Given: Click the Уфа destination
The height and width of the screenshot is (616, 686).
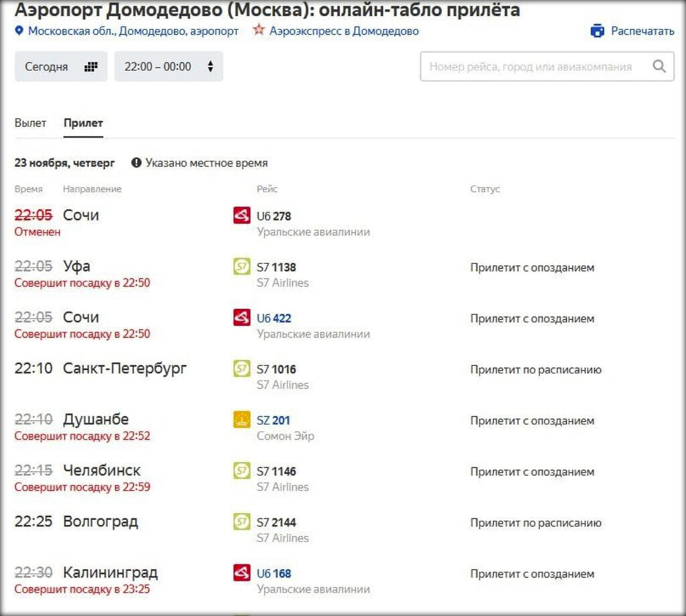Looking at the screenshot, I should click(76, 266).
